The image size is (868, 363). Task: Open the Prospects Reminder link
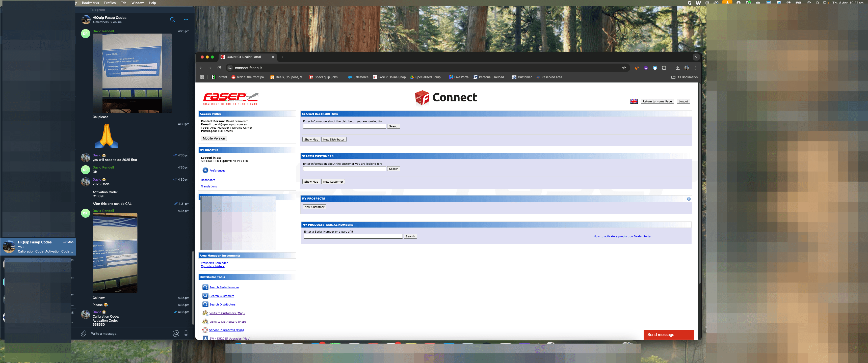point(214,263)
